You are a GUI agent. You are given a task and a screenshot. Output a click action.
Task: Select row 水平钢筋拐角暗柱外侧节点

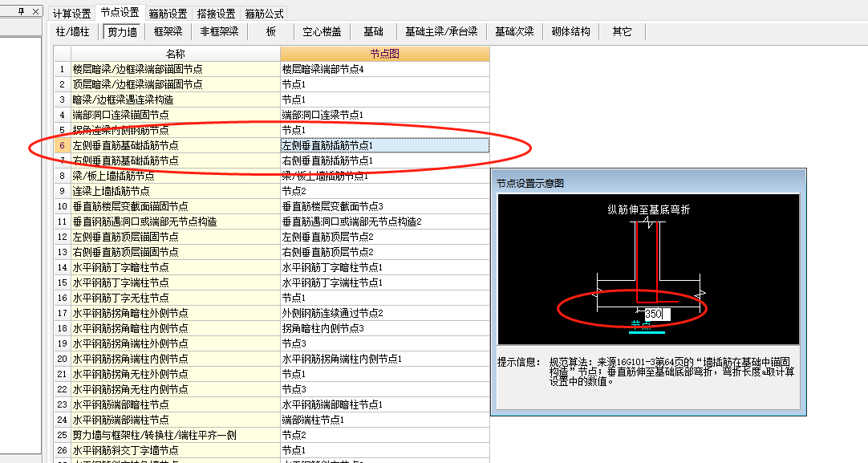click(176, 313)
